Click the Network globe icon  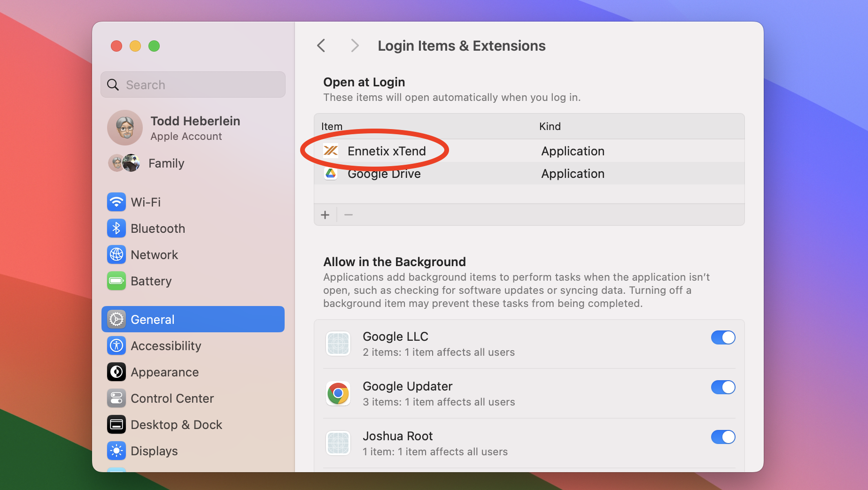click(x=116, y=255)
